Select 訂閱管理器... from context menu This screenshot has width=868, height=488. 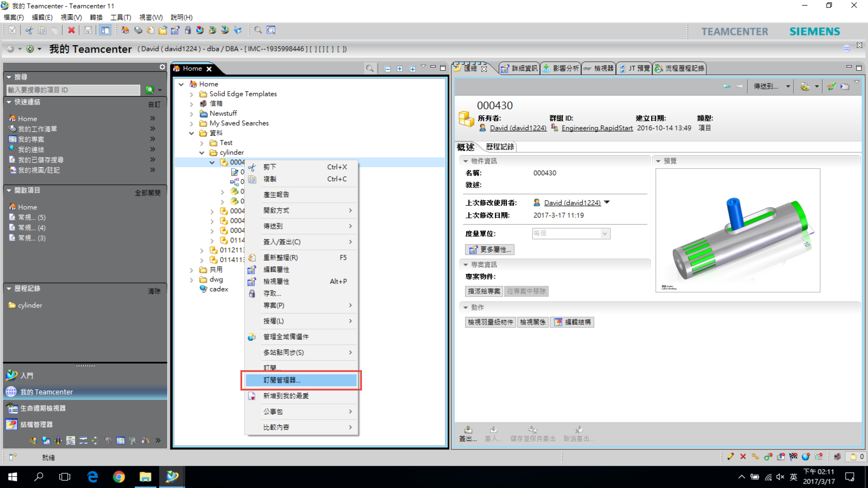[301, 380]
